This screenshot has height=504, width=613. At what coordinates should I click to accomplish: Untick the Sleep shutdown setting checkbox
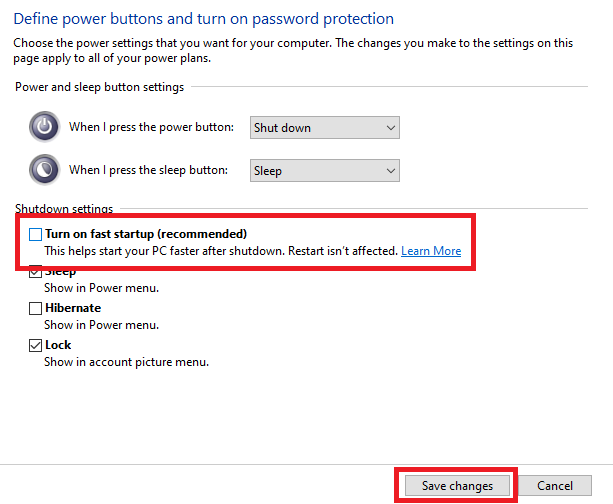pyautogui.click(x=36, y=272)
